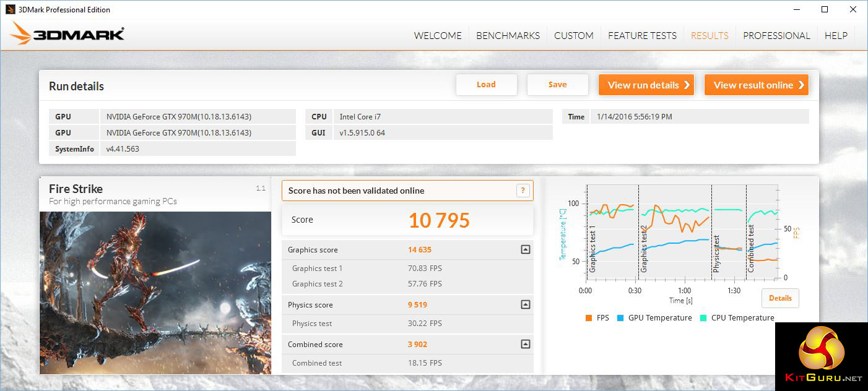Click the SystemInfo version v4.41.563
Screen dimensions: 868x391
coord(123,148)
